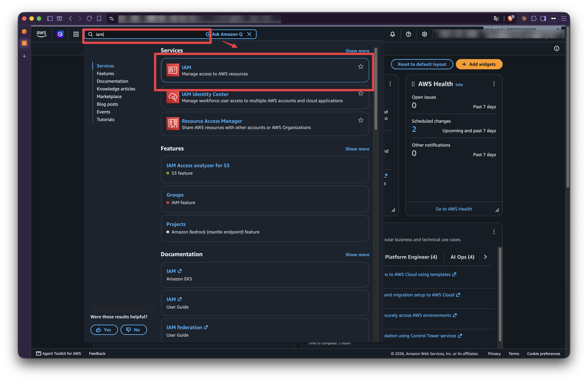Viewport: 588px width, 382px height.
Task: Switch to the AI Ops (4) tab
Action: (x=462, y=257)
